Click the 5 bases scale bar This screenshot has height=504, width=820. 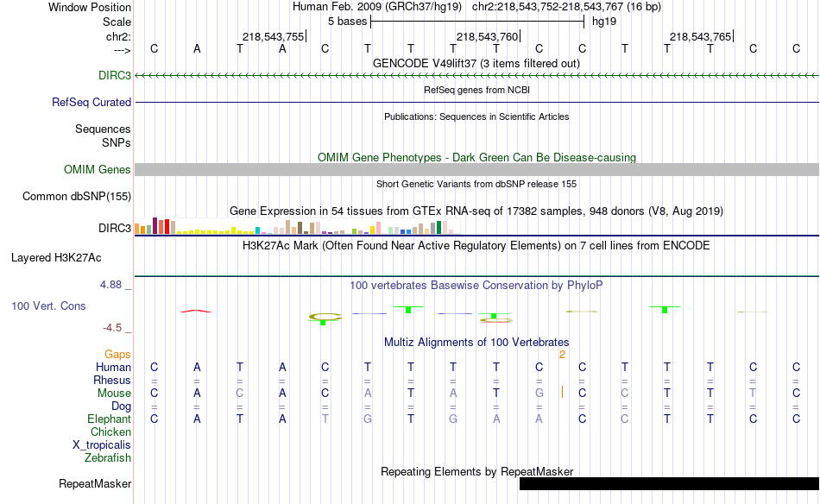(477, 22)
